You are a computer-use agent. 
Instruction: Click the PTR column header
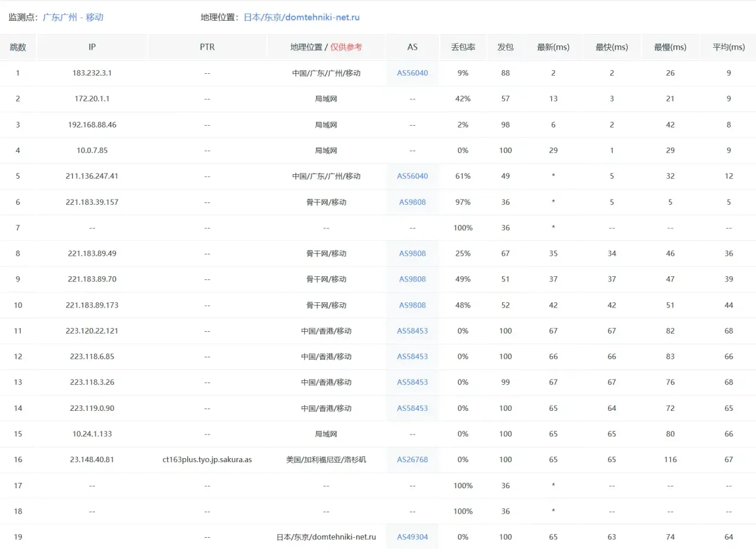(207, 47)
